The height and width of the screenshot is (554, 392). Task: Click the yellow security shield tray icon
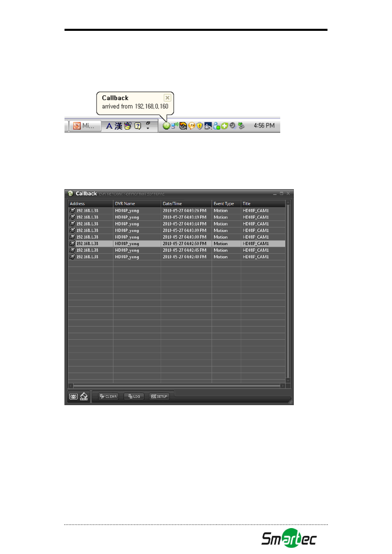200,126
